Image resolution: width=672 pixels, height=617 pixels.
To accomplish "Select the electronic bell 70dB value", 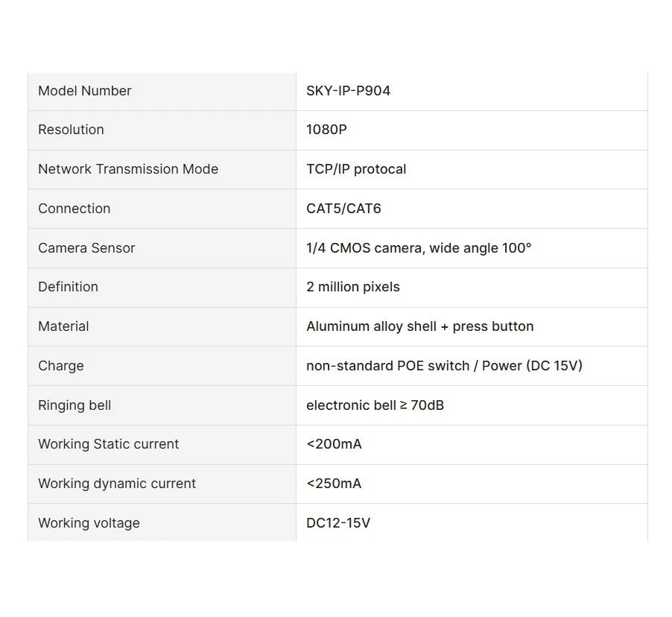I will 375,405.
